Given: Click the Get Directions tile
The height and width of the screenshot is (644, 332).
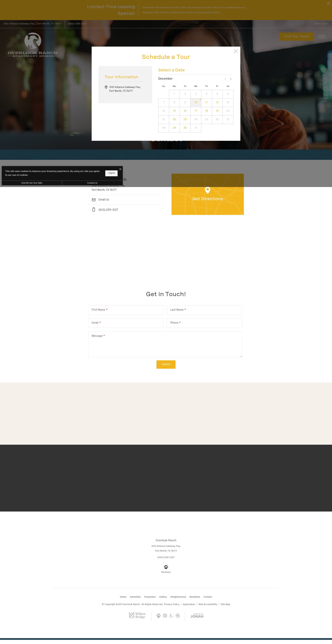Looking at the screenshot, I should [207, 194].
